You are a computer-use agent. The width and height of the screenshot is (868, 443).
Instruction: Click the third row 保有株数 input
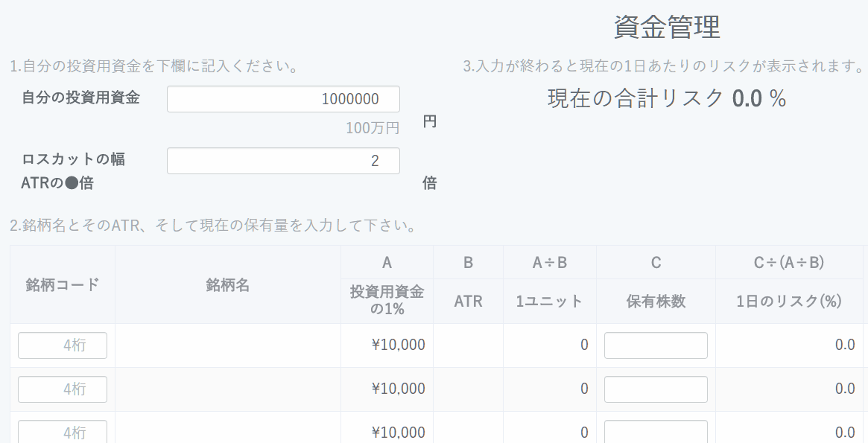656,432
